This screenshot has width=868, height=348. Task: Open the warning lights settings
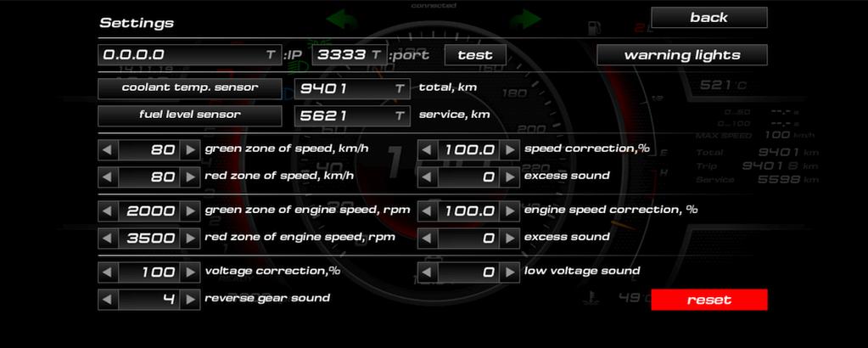(682, 55)
